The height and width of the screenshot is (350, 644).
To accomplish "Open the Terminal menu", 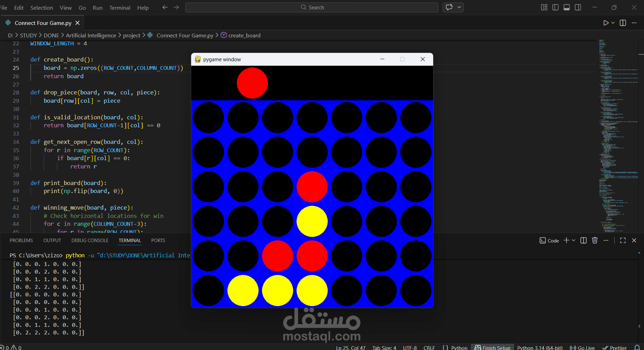I will click(120, 7).
